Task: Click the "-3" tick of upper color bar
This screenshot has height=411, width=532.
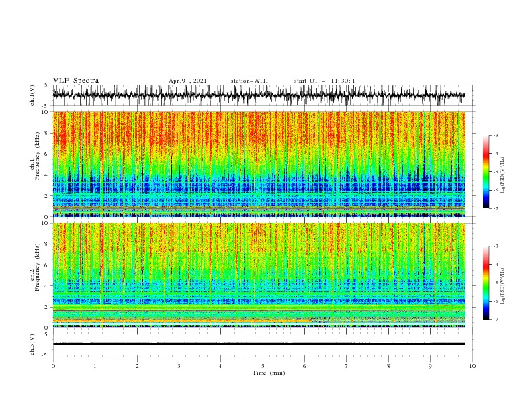Action: pyautogui.click(x=495, y=135)
